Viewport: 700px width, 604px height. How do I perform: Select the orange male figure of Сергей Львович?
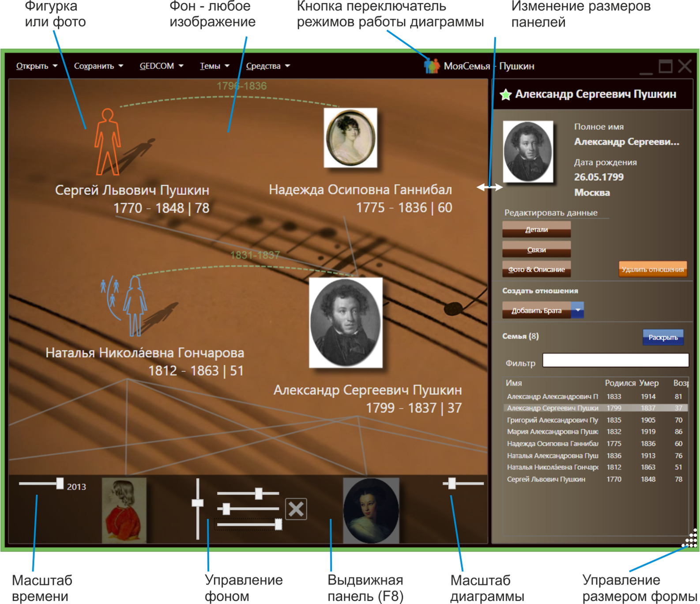[107, 141]
